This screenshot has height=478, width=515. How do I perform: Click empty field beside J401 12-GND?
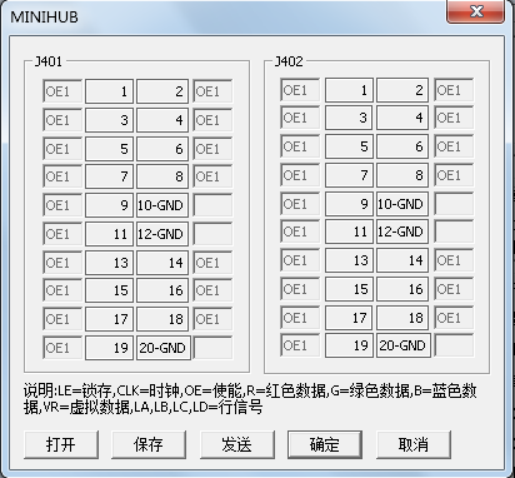pyautogui.click(x=213, y=234)
